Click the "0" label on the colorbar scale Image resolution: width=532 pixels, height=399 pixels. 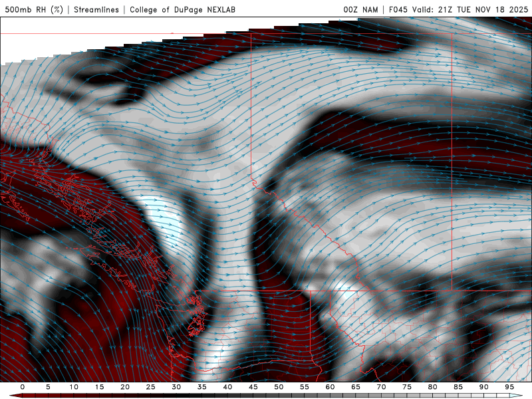[23, 387]
